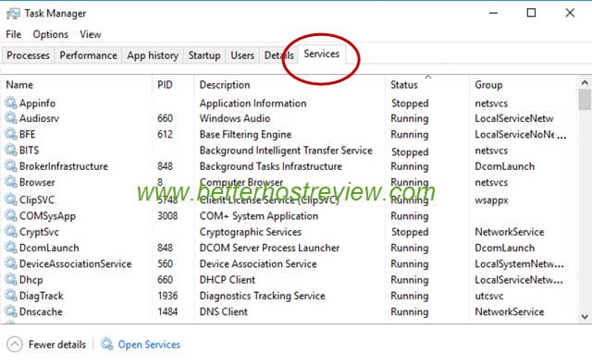Click PID 1484 in Dnscache row
Viewport: 592px width, 364px height.
click(x=167, y=311)
